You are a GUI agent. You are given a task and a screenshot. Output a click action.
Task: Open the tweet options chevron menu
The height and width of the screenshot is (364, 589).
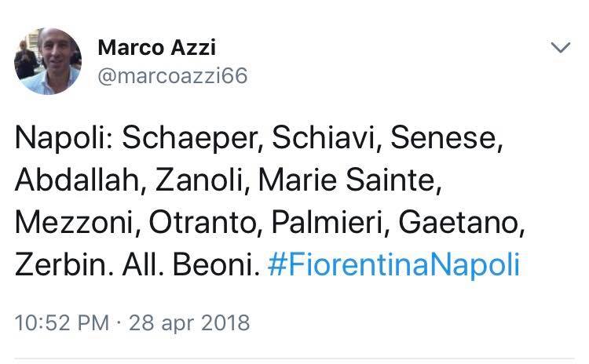point(560,49)
